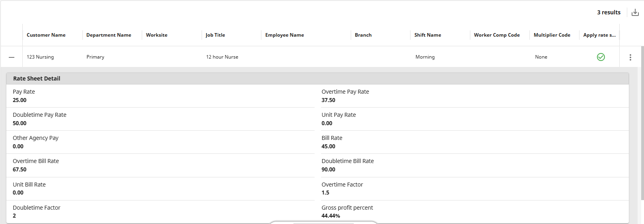Screen dimensions: 644x224
Task: Click the Multiplier Code column header
Action: click(552, 35)
